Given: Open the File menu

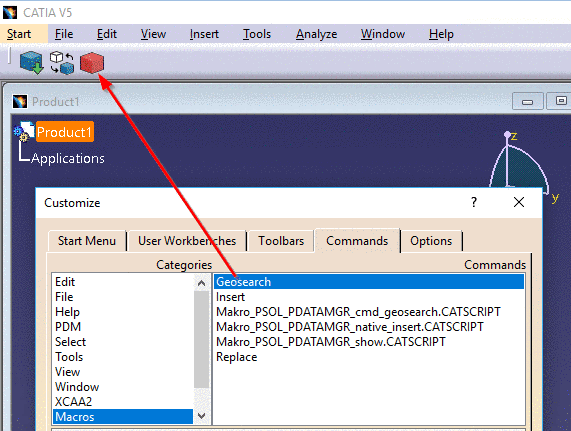Looking at the screenshot, I should point(64,34).
